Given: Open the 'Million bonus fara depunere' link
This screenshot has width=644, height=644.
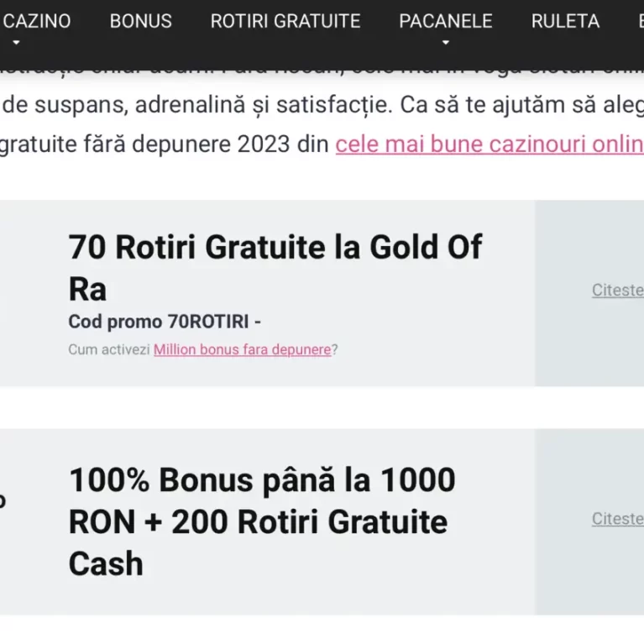Looking at the screenshot, I should pyautogui.click(x=243, y=349).
